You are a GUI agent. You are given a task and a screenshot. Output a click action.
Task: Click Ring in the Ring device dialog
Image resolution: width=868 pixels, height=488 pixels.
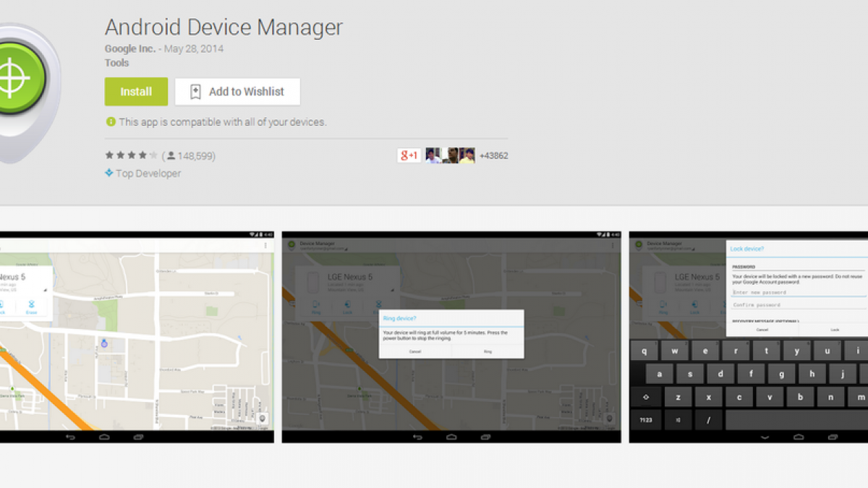point(488,351)
